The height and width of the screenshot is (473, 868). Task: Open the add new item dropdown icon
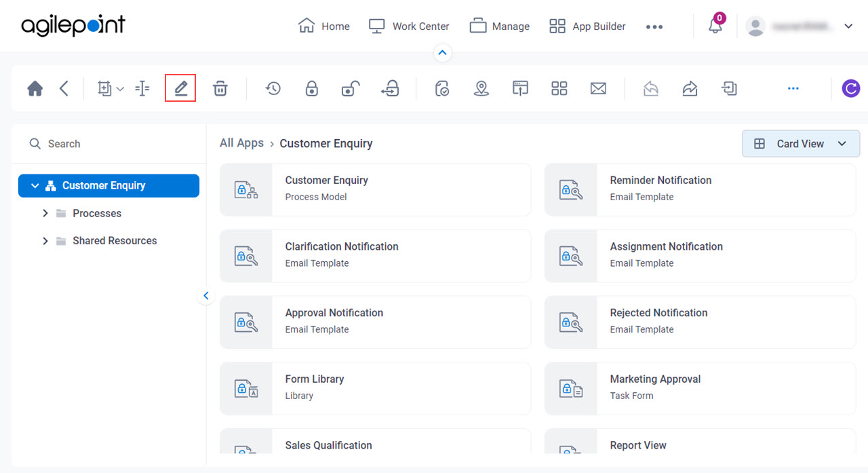point(111,88)
